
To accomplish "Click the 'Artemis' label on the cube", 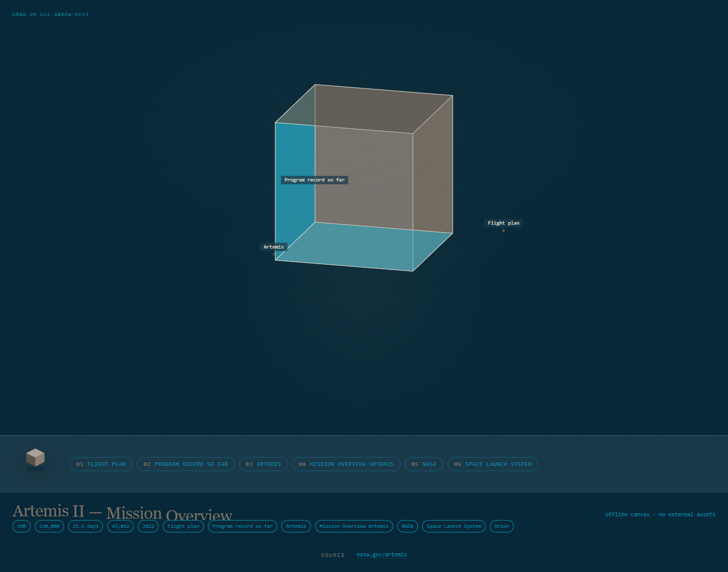I will pyautogui.click(x=274, y=247).
